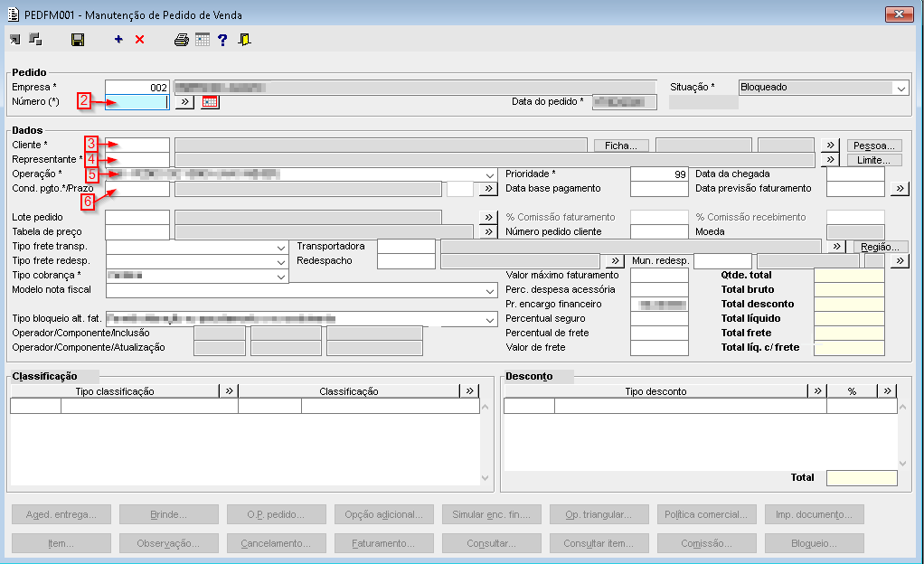Click the Número order input field
The height and width of the screenshot is (564, 924).
click(137, 102)
